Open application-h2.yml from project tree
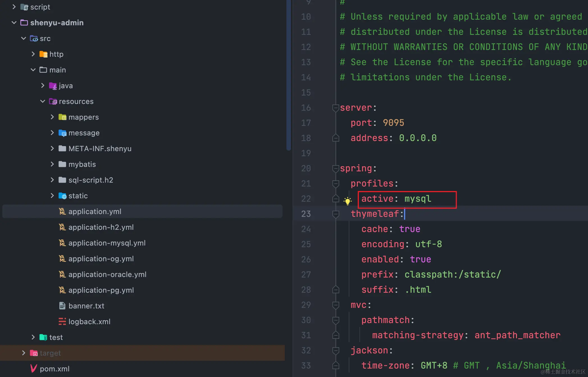The width and height of the screenshot is (588, 377). click(101, 227)
